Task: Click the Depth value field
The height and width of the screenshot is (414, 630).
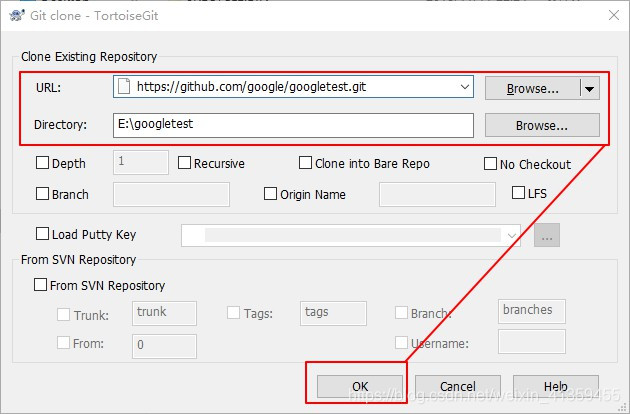Action: (141, 162)
